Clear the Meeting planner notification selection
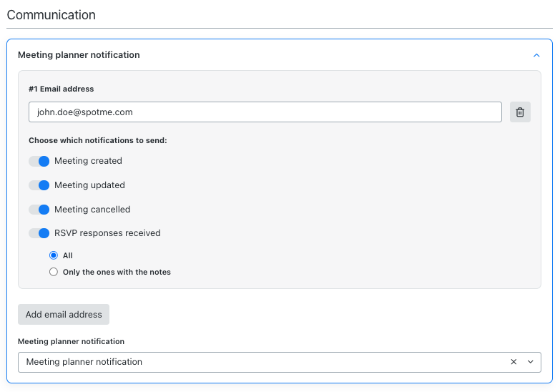The width and height of the screenshot is (560, 392). click(514, 362)
